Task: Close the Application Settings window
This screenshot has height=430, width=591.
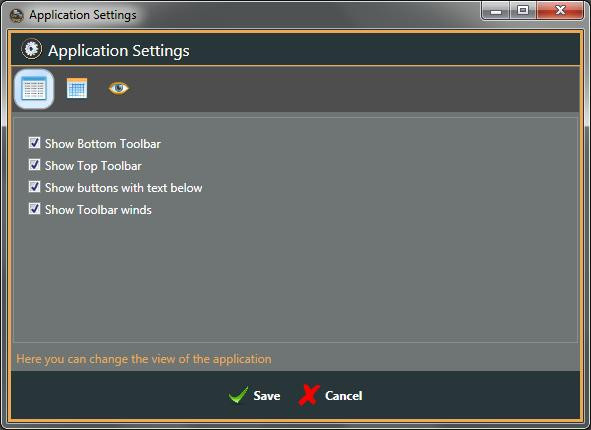Action: pyautogui.click(x=560, y=11)
